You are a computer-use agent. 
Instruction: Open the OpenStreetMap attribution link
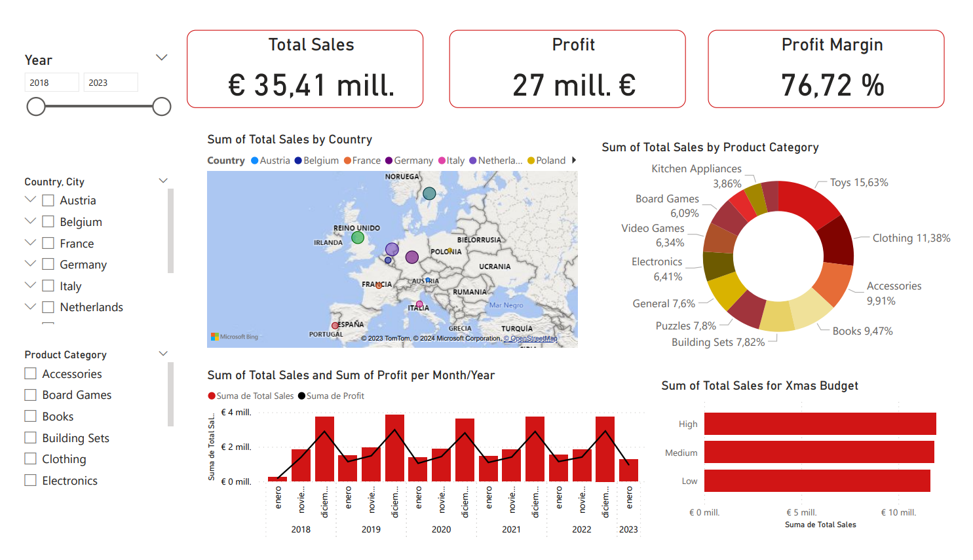click(x=530, y=339)
